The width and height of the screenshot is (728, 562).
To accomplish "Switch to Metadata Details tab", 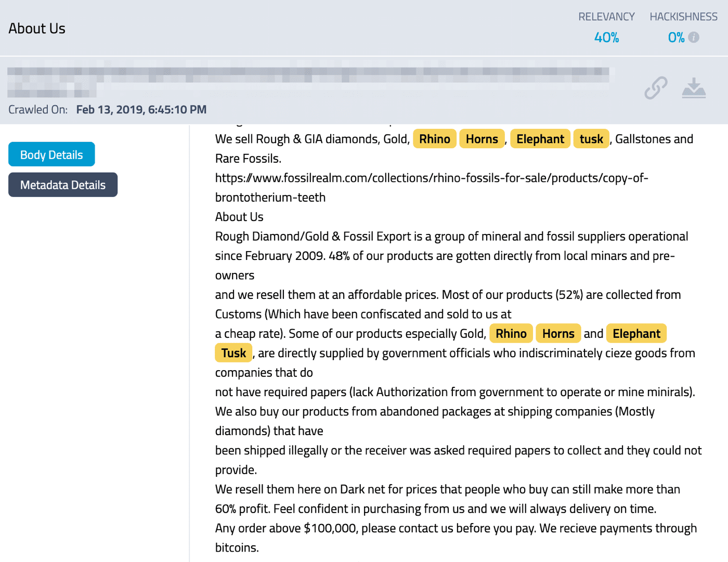I will point(63,185).
